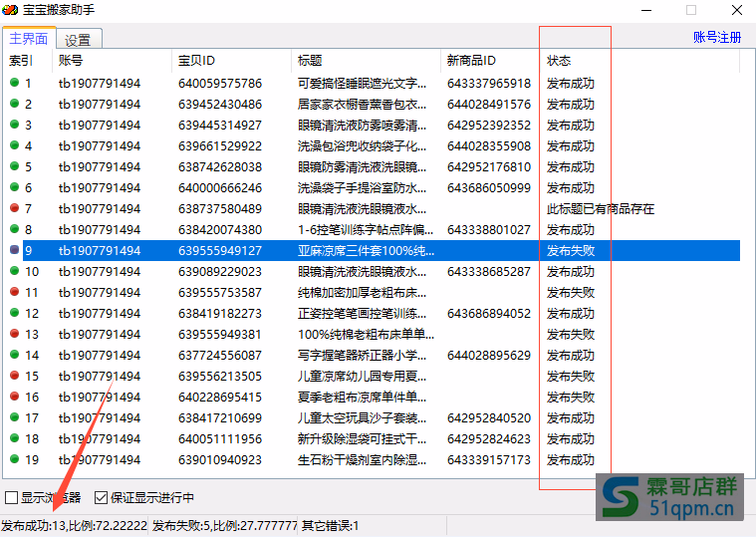
Task: Click status bar text 发布失败:5
Action: (181, 525)
